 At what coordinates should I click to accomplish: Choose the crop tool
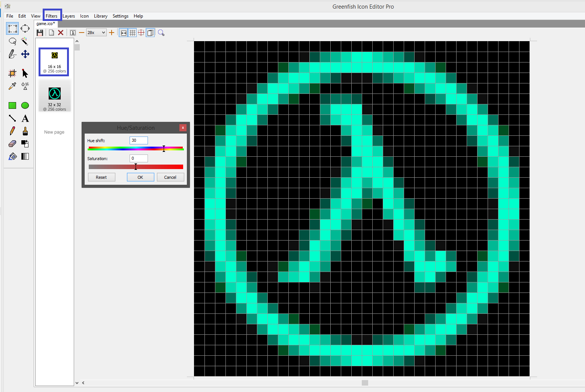(12, 73)
